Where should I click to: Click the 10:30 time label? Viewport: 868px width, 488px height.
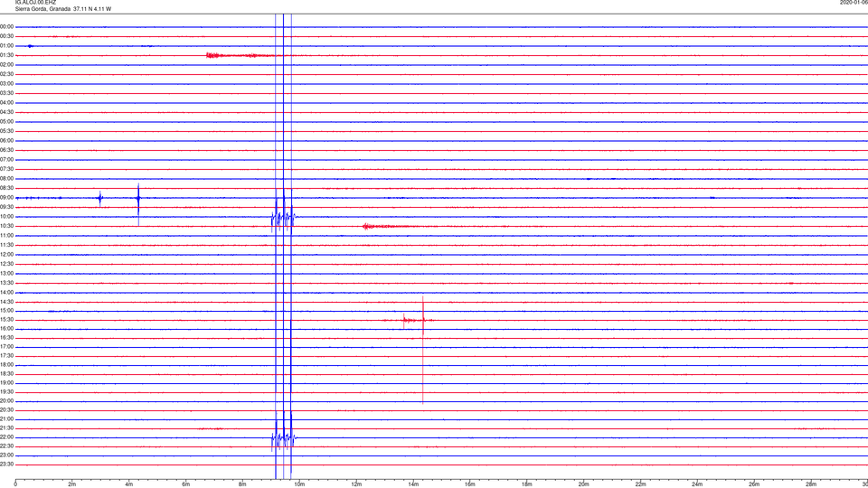click(x=6, y=226)
